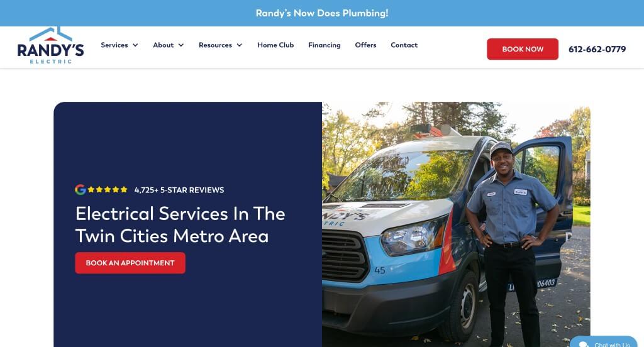The height and width of the screenshot is (347, 644).
Task: Open the Contact page
Action: [x=404, y=45]
